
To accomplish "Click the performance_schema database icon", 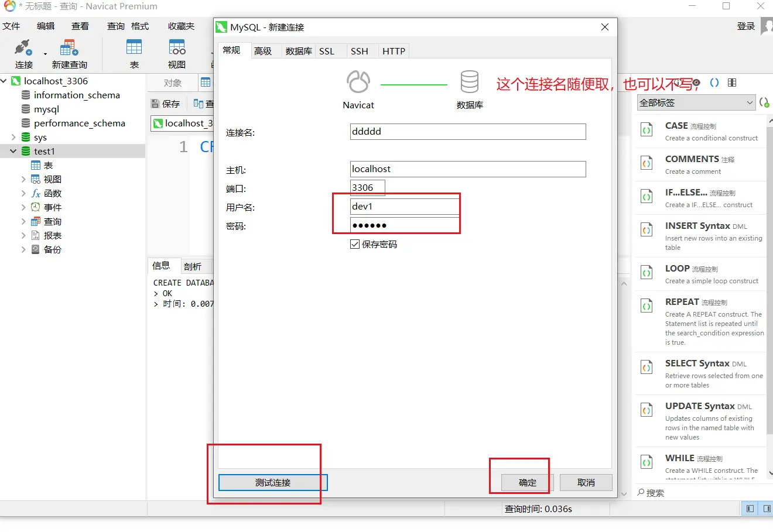I will 26,123.
